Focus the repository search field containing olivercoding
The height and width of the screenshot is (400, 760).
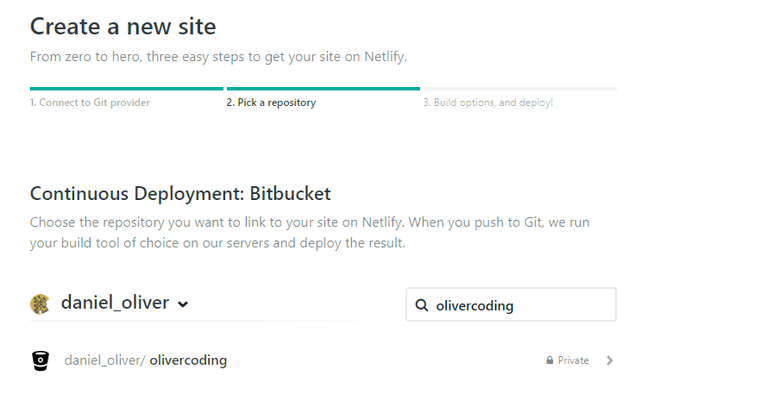pyautogui.click(x=511, y=304)
